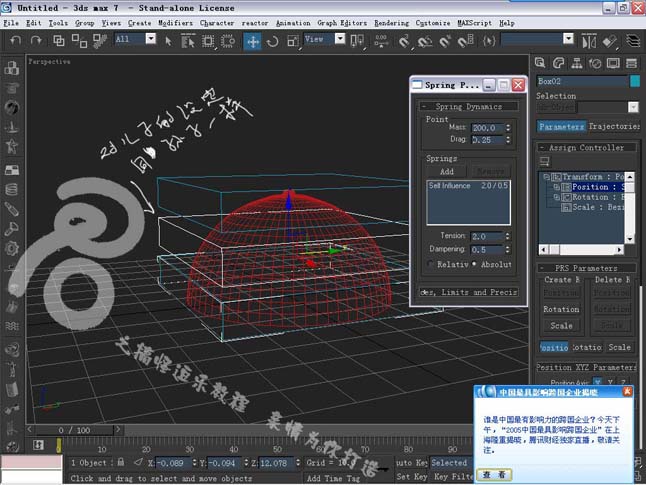The image size is (646, 485).
Task: Open the Modifiers menu
Action: pos(175,23)
